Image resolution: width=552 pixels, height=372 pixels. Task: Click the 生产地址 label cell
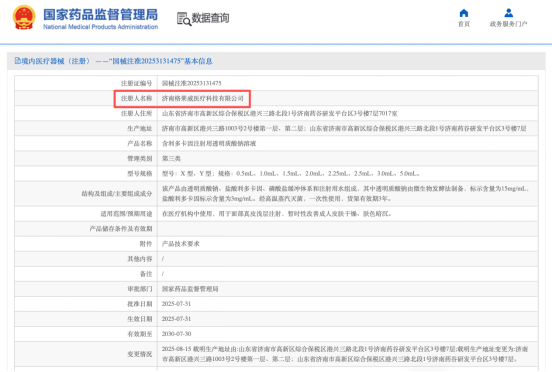[86, 128]
